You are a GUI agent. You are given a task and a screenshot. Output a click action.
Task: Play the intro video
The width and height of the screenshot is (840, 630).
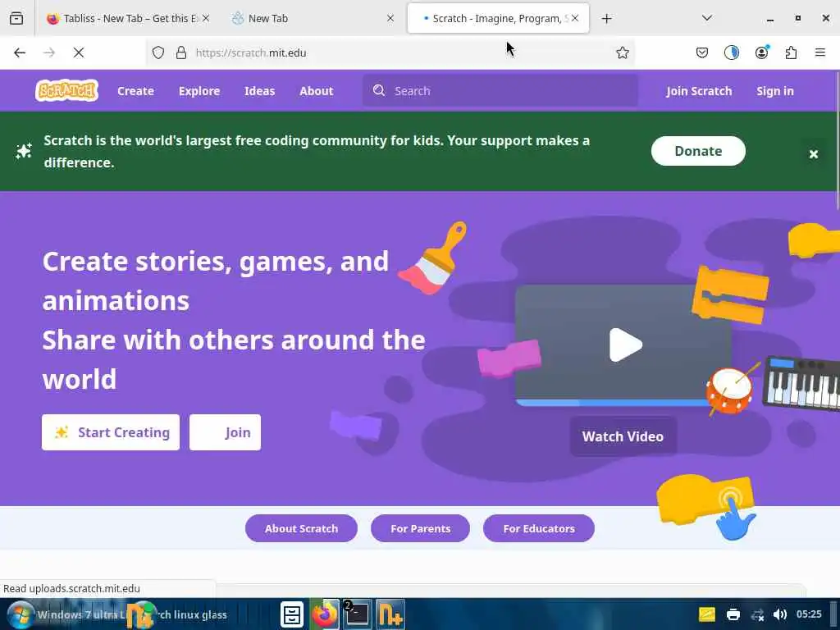click(x=625, y=345)
